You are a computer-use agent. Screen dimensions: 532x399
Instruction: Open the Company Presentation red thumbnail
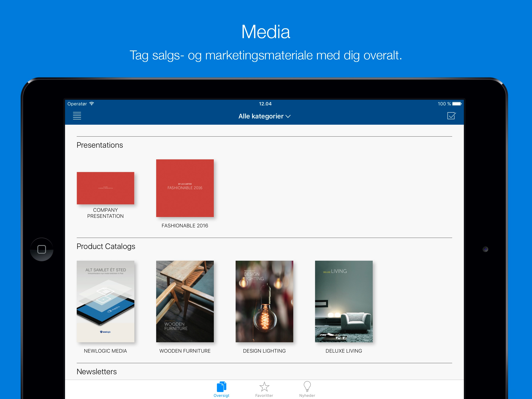pyautogui.click(x=105, y=188)
